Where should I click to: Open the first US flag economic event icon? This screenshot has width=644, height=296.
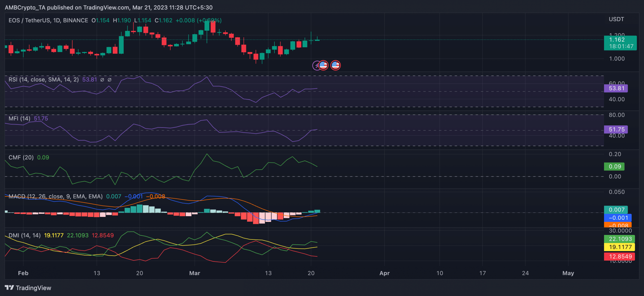click(x=323, y=65)
